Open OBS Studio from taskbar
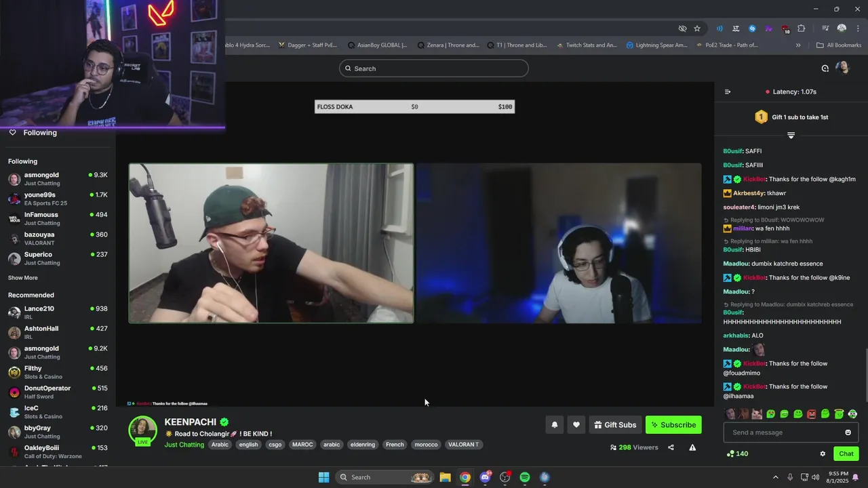Viewport: 868px width, 488px height. (x=505, y=477)
